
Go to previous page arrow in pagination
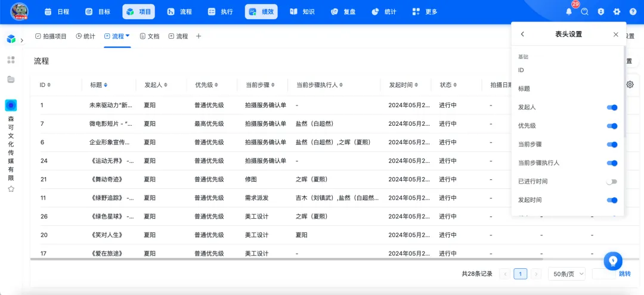[x=505, y=274]
